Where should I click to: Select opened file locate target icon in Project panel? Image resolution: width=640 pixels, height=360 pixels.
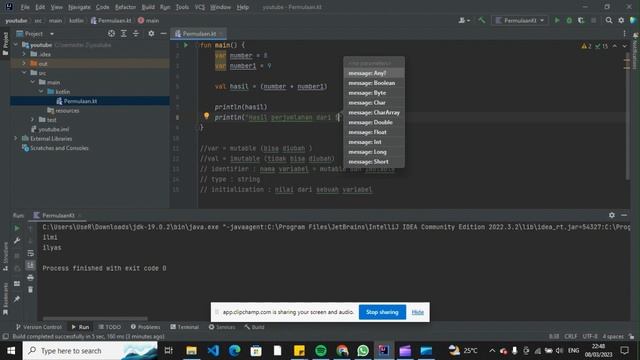pyautogui.click(x=111, y=33)
